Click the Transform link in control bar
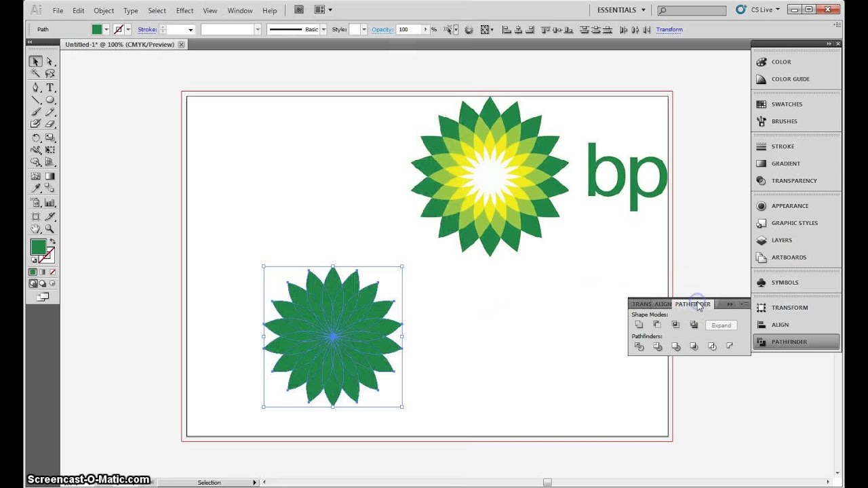This screenshot has width=868, height=488. click(669, 30)
